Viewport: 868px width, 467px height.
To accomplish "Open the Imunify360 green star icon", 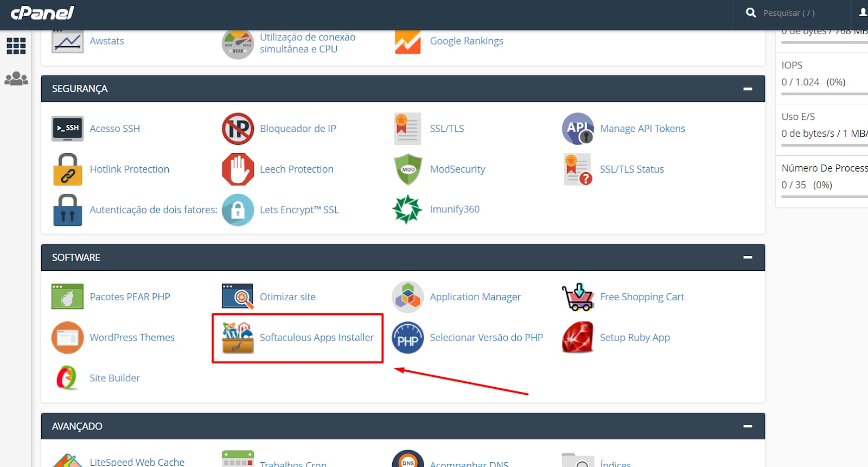I will click(407, 210).
